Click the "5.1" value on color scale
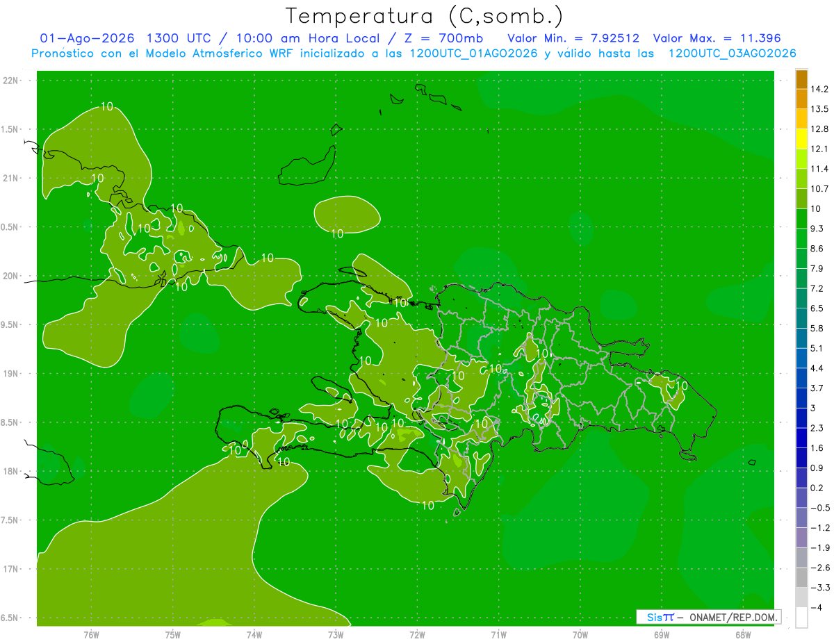 pos(817,348)
